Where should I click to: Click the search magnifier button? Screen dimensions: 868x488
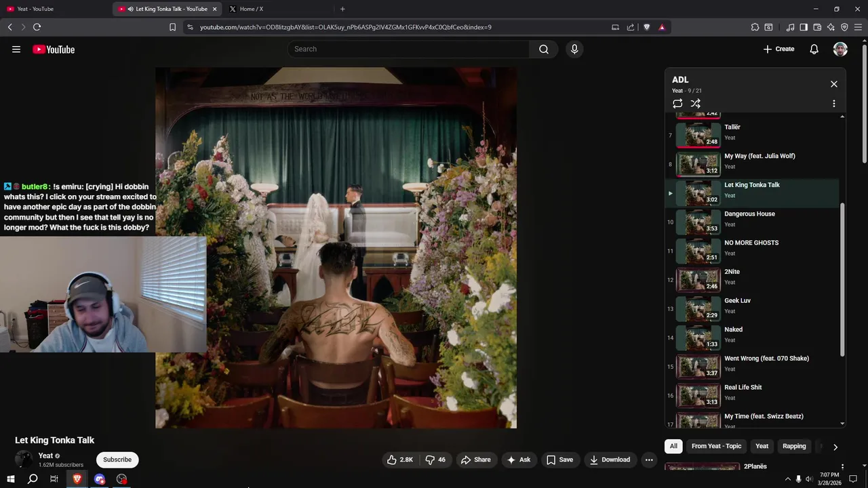click(544, 49)
